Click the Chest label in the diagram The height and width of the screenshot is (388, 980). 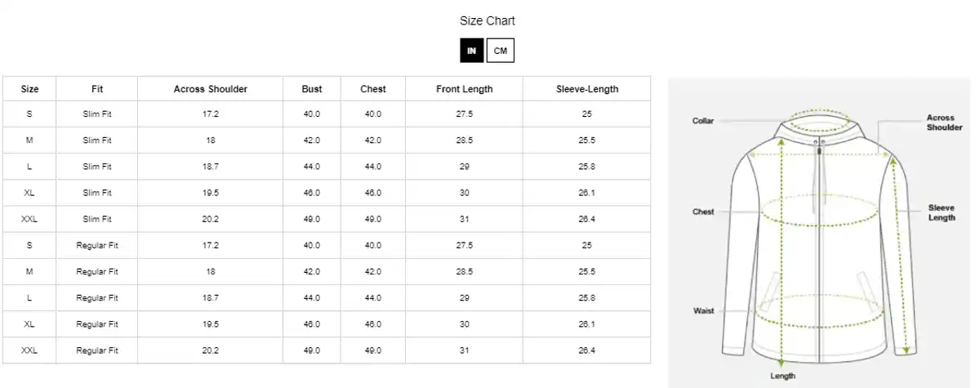point(703,212)
